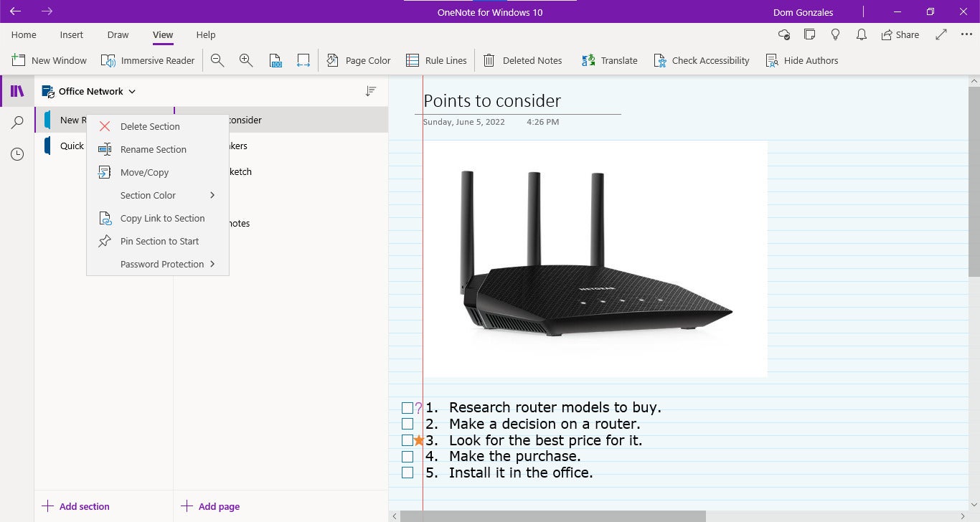Open Deleted Notes

pos(522,60)
